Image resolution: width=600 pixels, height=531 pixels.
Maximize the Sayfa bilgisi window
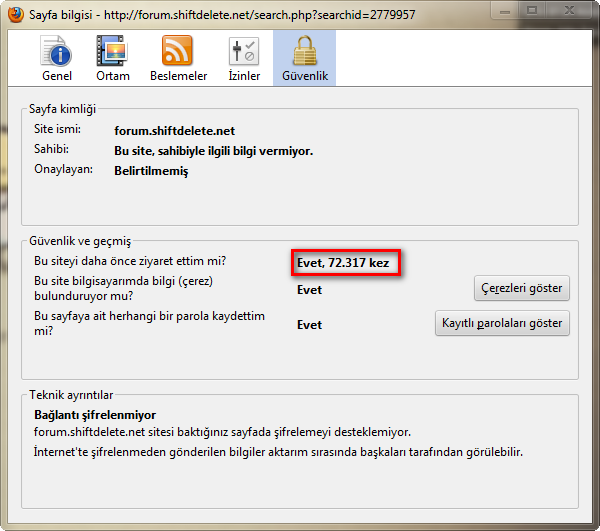532,11
